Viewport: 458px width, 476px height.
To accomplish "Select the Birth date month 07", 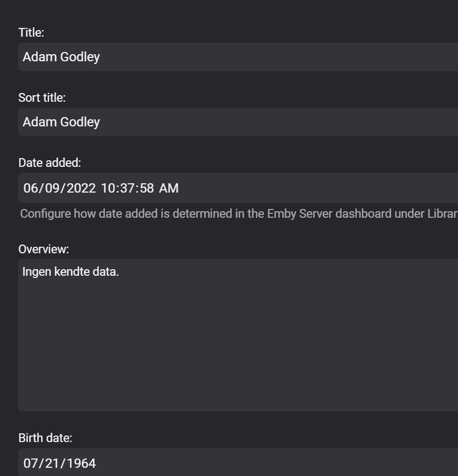I will (x=30, y=463).
